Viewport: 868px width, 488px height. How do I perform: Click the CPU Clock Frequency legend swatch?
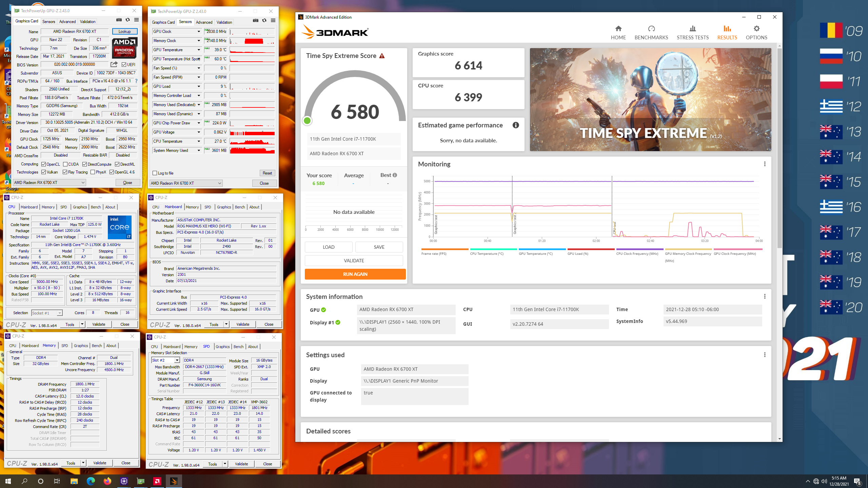639,249
